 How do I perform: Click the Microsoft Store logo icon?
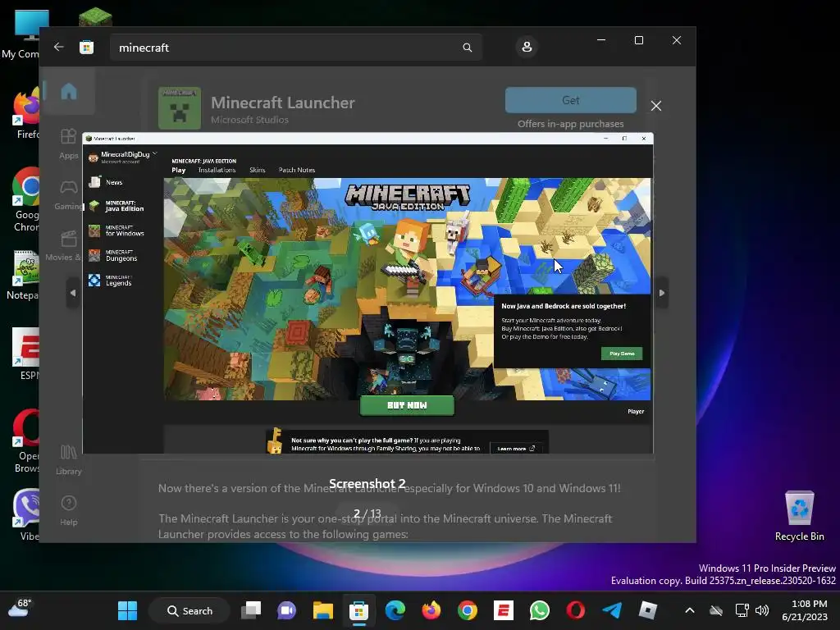pos(87,47)
